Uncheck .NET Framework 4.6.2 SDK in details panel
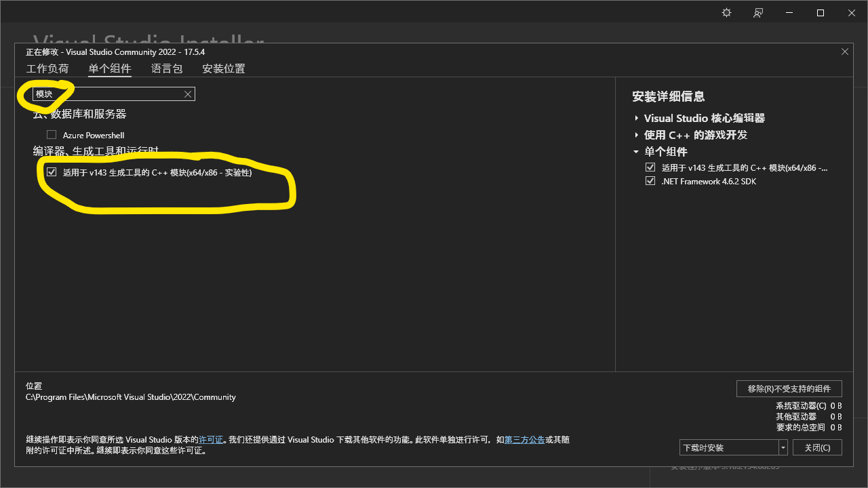This screenshot has height=488, width=868. point(650,180)
